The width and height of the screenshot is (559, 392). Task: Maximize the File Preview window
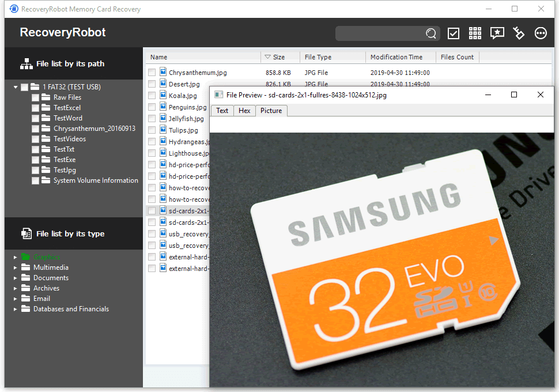coord(513,95)
